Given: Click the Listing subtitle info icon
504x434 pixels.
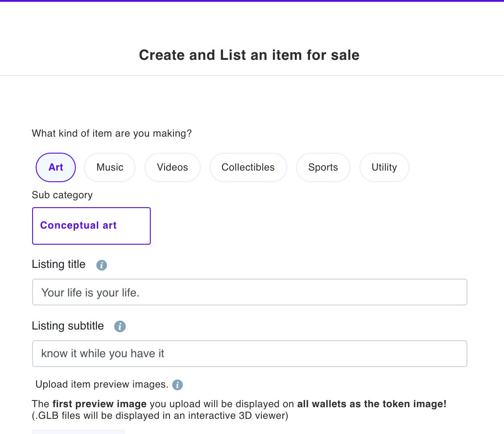Looking at the screenshot, I should tap(120, 327).
